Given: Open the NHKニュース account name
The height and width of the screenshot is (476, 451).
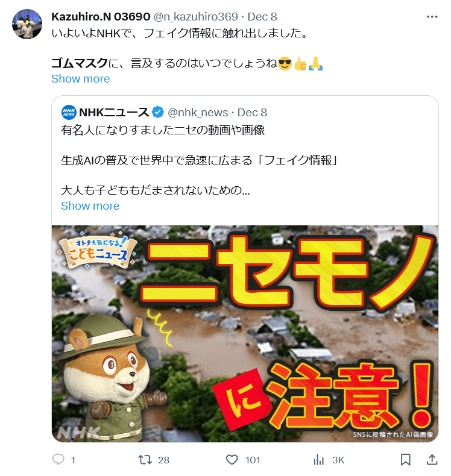Looking at the screenshot, I should 114,112.
